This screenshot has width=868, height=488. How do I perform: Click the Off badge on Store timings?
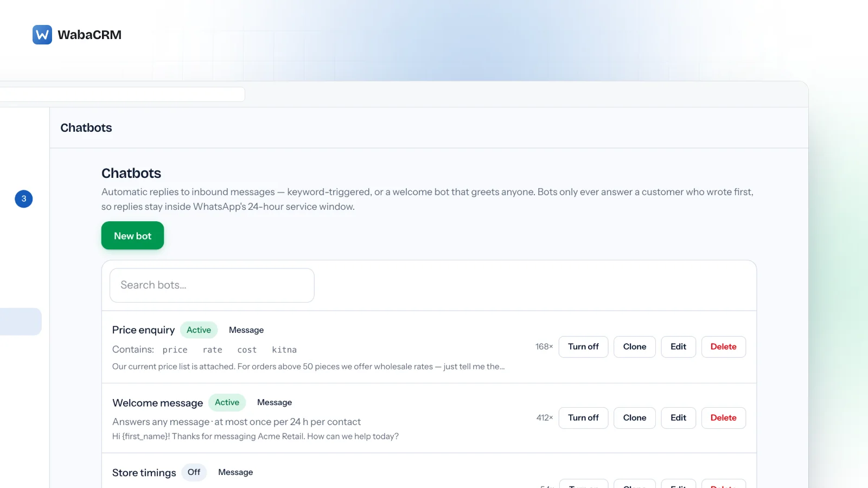pos(194,472)
